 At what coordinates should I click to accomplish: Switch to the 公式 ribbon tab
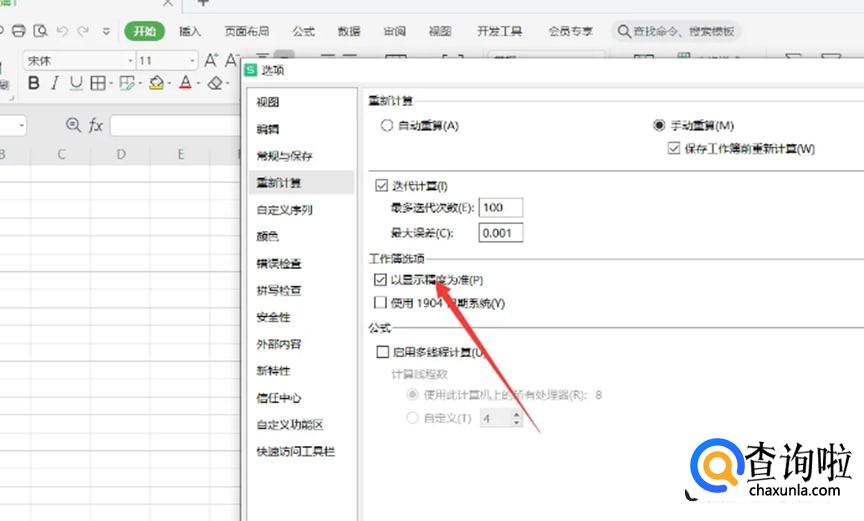(x=304, y=31)
